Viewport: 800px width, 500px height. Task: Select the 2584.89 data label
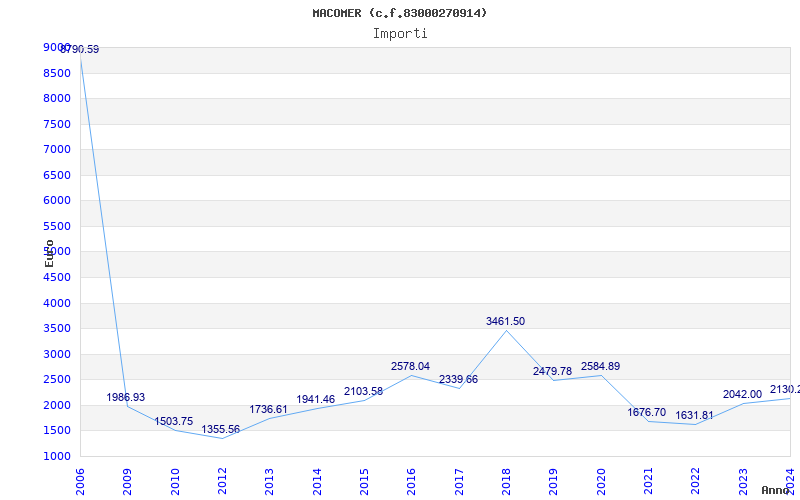601,366
